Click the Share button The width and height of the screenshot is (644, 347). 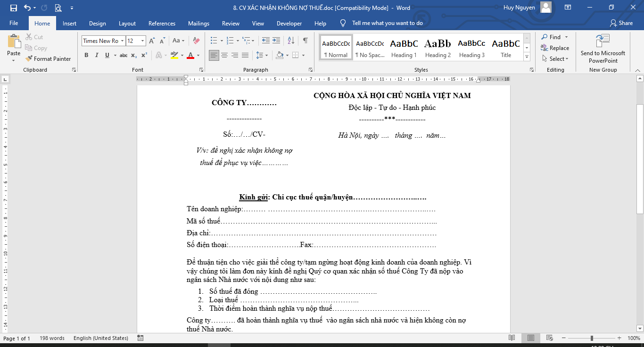click(621, 23)
